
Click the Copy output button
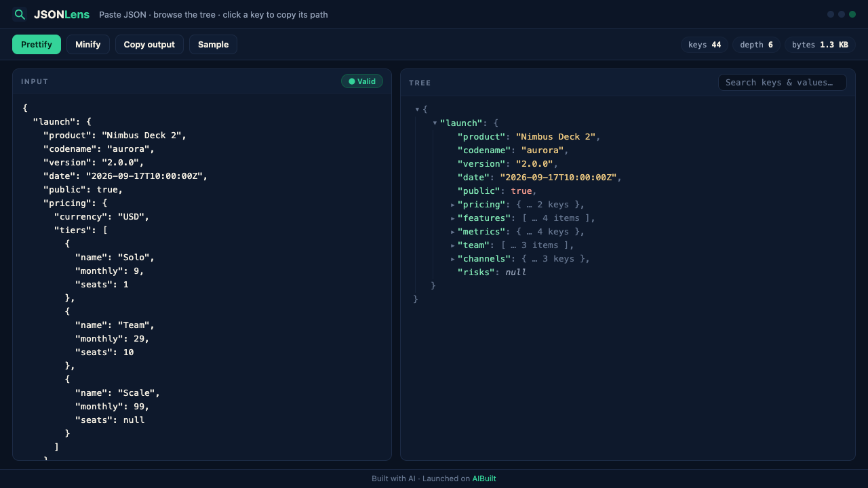149,45
